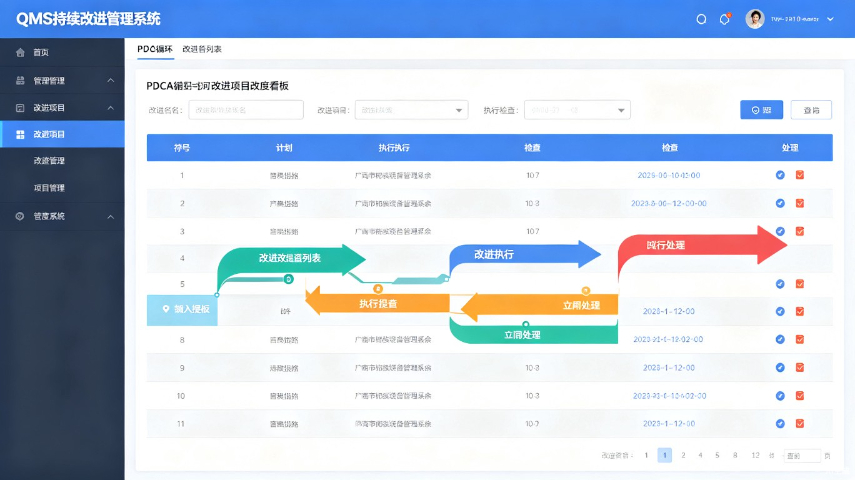Toggle the red checkbox in row 3
This screenshot has height=480, width=855.
800,231
